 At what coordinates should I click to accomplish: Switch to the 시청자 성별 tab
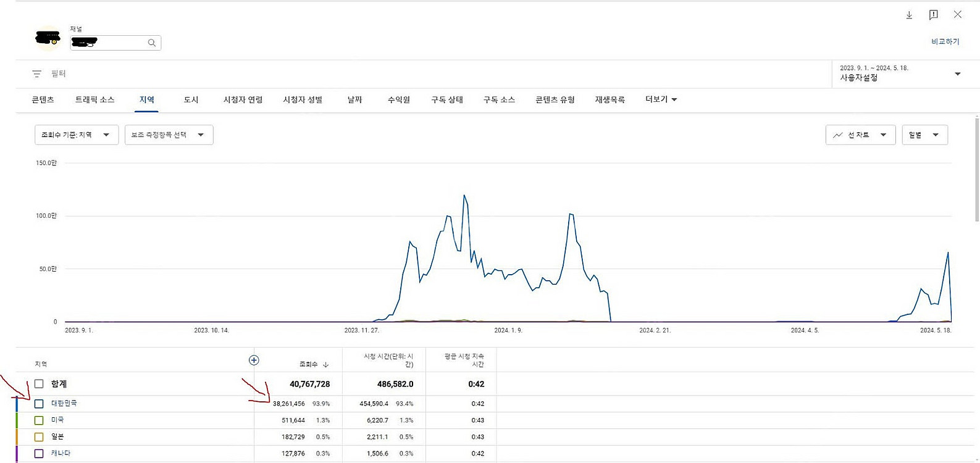[303, 99]
